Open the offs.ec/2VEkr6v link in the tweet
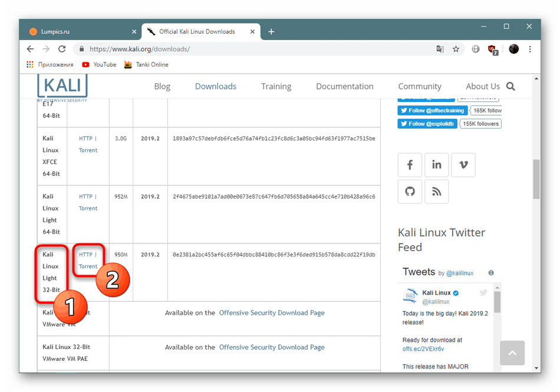Image resolution: width=560 pixels, height=392 pixels. click(423, 349)
